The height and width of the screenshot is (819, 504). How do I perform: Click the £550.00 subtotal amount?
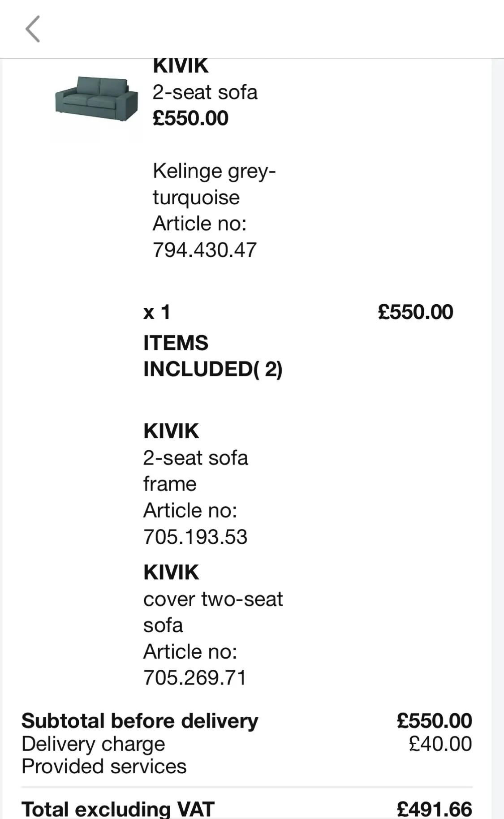[x=434, y=721]
